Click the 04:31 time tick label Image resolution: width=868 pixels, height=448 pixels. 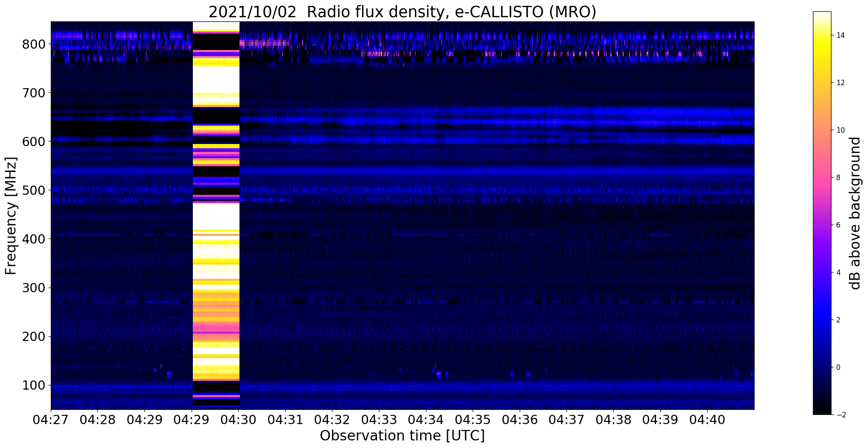[286, 420]
